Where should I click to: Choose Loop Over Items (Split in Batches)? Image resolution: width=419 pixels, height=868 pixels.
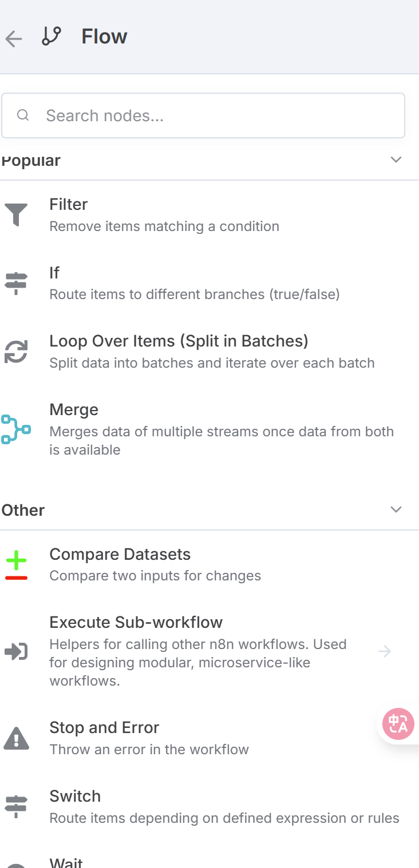coord(209,352)
